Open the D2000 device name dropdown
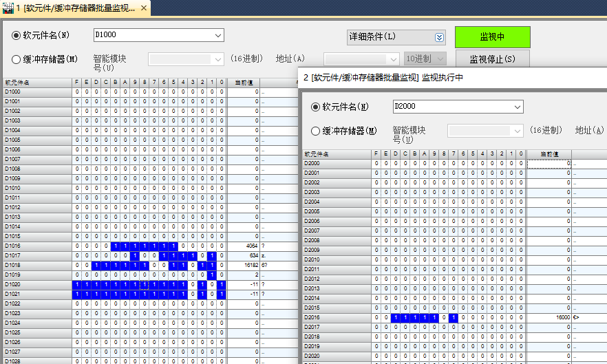Viewport: 607px width, 364px height. pos(518,107)
